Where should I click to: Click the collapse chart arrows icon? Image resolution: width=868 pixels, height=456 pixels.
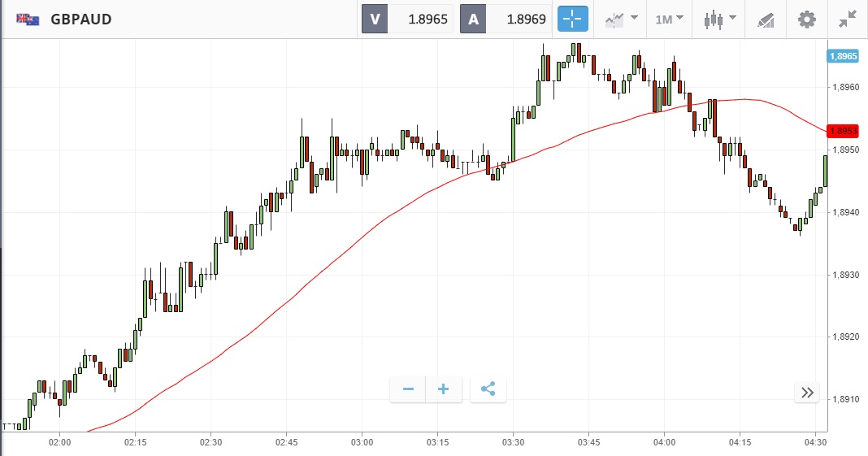pos(848,19)
